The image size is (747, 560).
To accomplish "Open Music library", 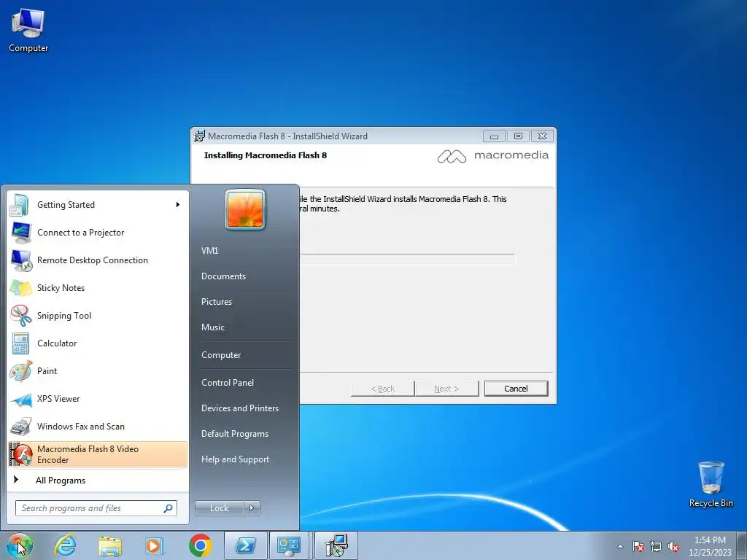I will (x=212, y=327).
